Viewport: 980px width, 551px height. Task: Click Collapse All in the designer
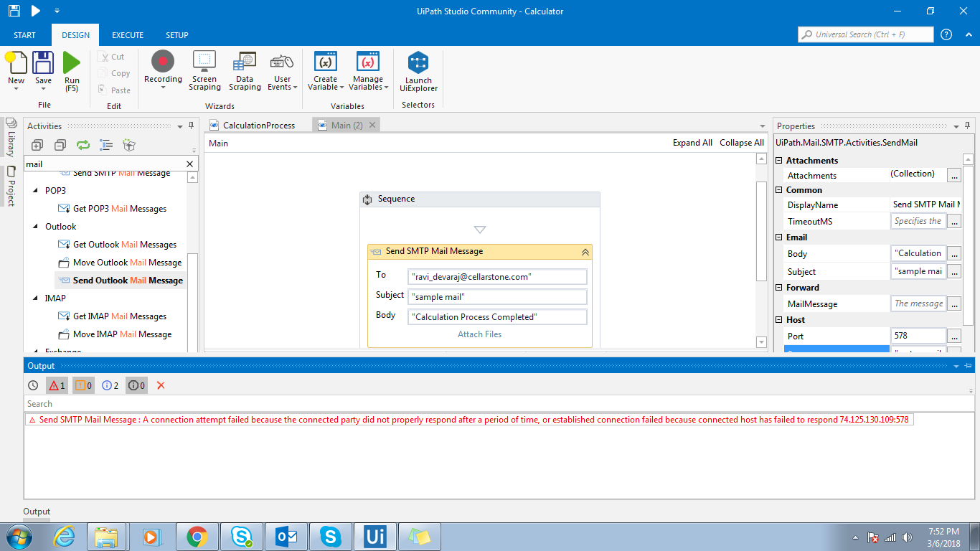(x=742, y=143)
